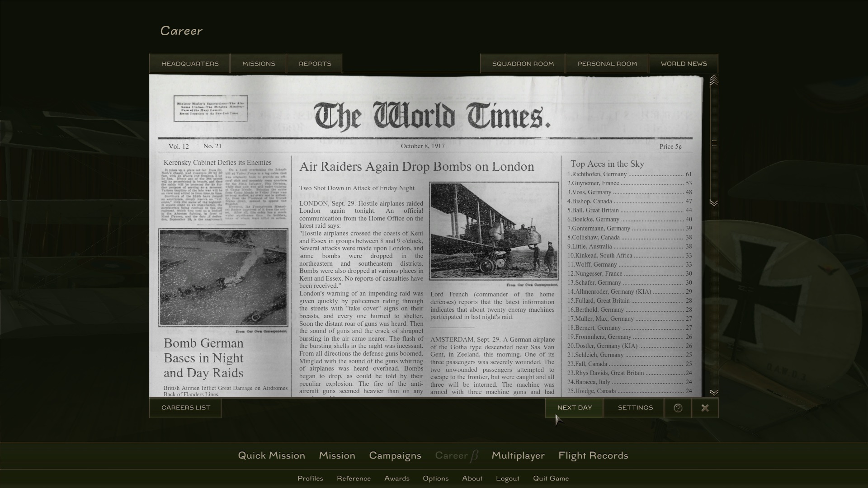868x488 pixels.
Task: Advance time with the Next Day button
Action: (x=575, y=408)
